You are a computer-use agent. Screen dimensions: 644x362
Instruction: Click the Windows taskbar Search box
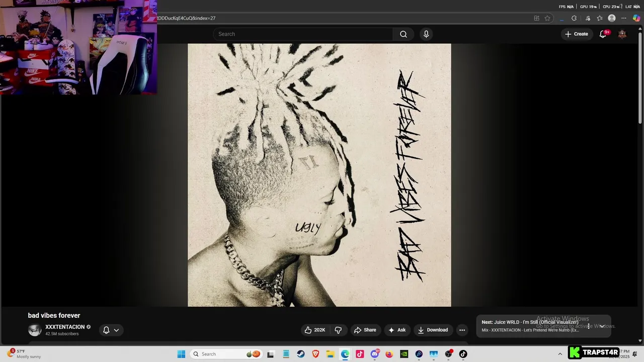tap(226, 354)
